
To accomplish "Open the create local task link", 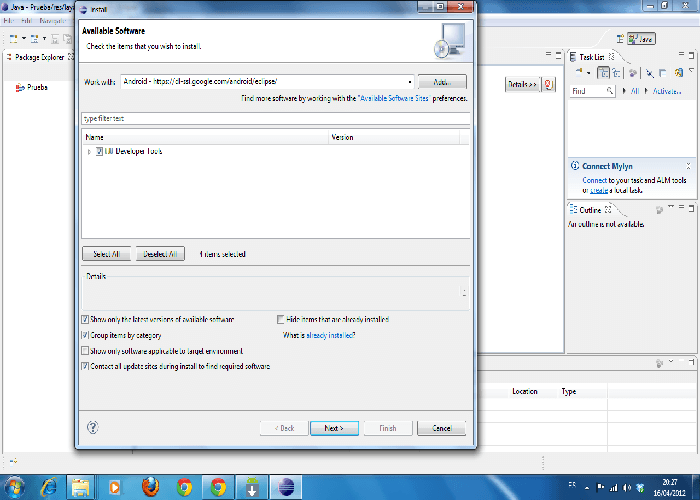I will coord(599,190).
